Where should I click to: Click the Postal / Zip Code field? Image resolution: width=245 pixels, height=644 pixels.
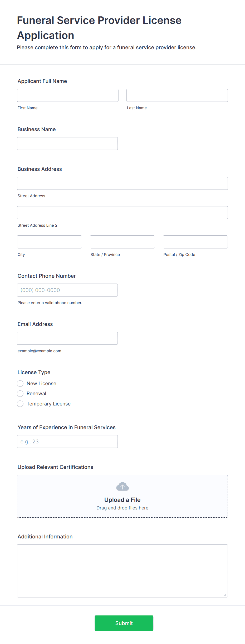tap(195, 242)
